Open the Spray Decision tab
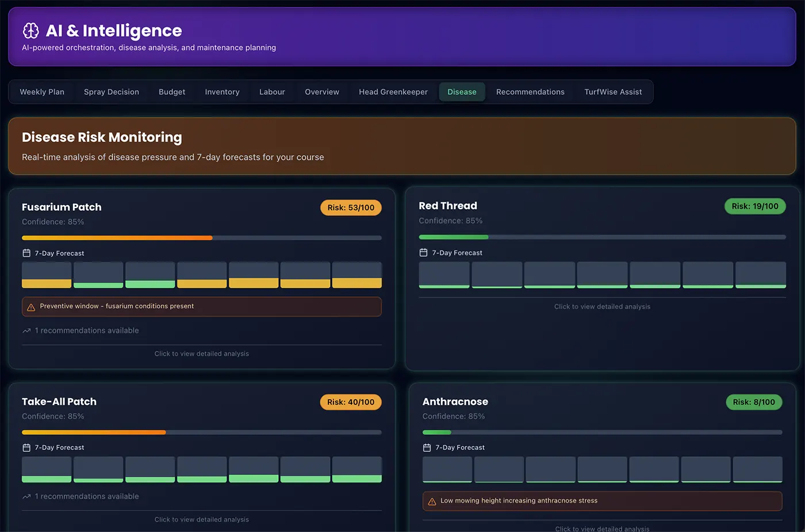The image size is (805, 532). tap(111, 91)
